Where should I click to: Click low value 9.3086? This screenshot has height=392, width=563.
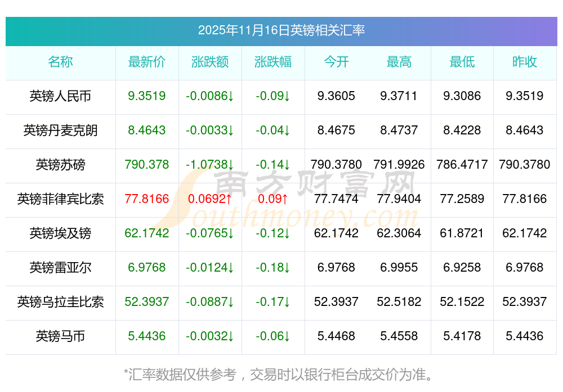(462, 96)
